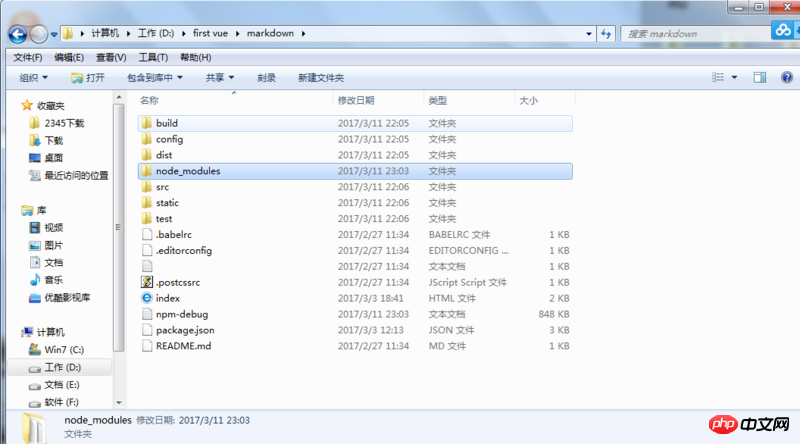The width and height of the screenshot is (800, 444).
Task: Open the address bar history dropdown
Action: click(589, 34)
